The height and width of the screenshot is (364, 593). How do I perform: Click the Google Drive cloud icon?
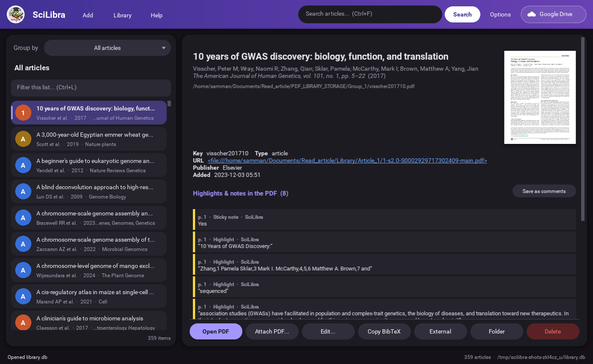532,14
